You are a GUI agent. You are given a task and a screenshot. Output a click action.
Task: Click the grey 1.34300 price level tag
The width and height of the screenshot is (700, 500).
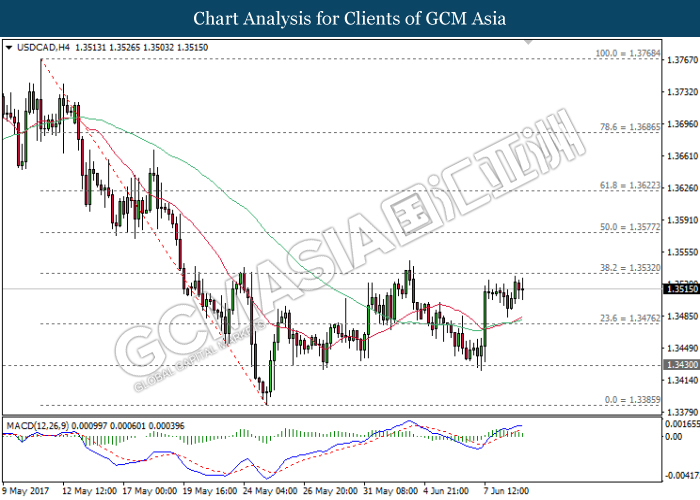pos(681,365)
